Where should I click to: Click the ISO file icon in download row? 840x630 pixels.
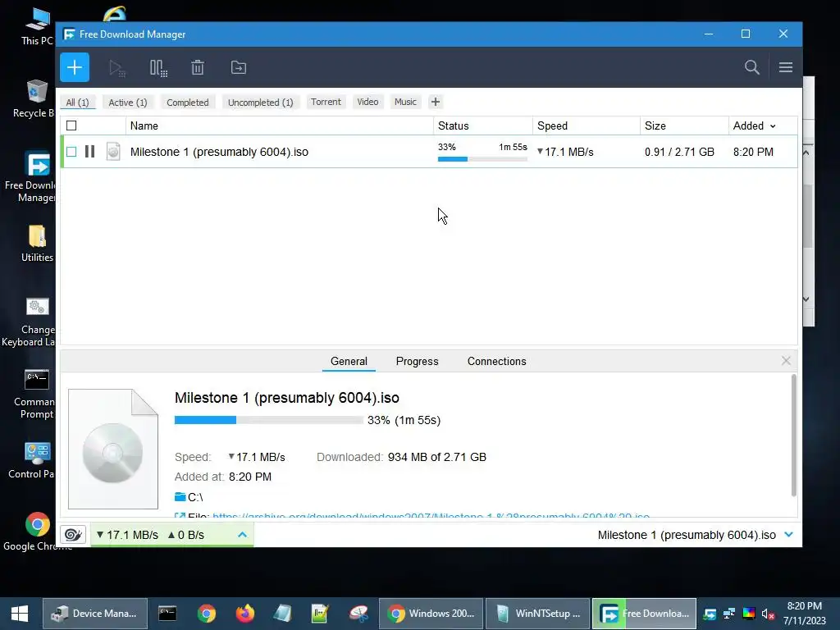coord(113,152)
